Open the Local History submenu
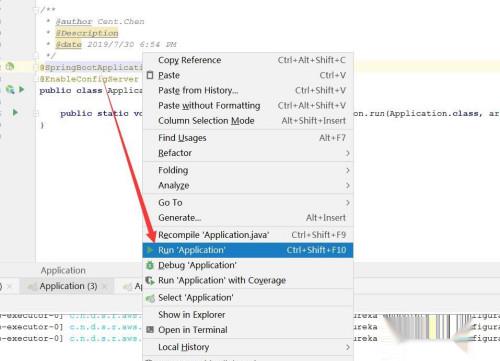 tap(248, 347)
